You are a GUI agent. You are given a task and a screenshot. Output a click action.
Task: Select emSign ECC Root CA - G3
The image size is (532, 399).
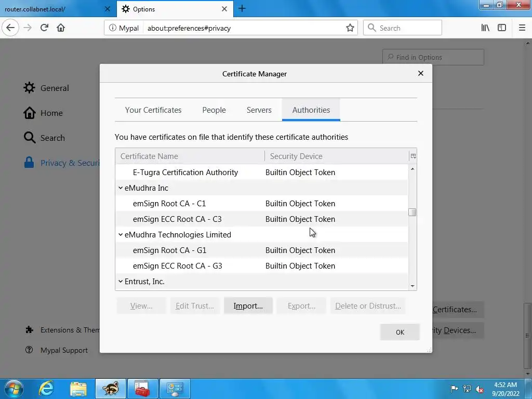tap(262, 265)
